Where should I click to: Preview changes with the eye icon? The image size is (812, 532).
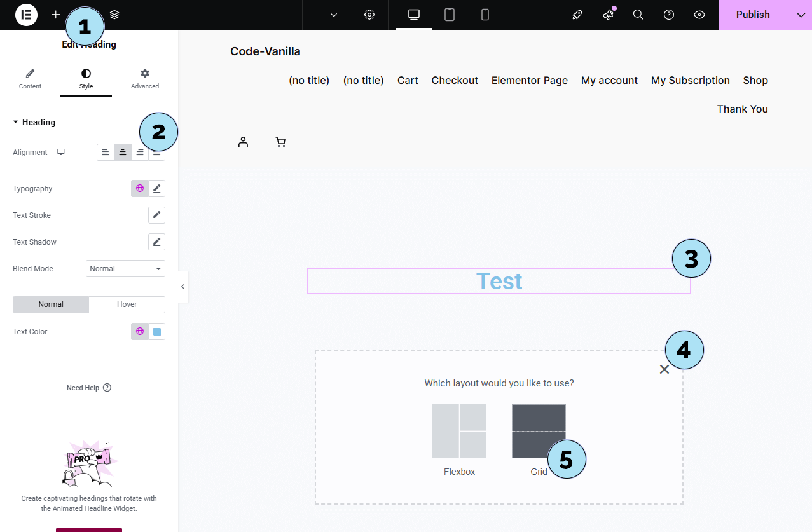pyautogui.click(x=699, y=15)
